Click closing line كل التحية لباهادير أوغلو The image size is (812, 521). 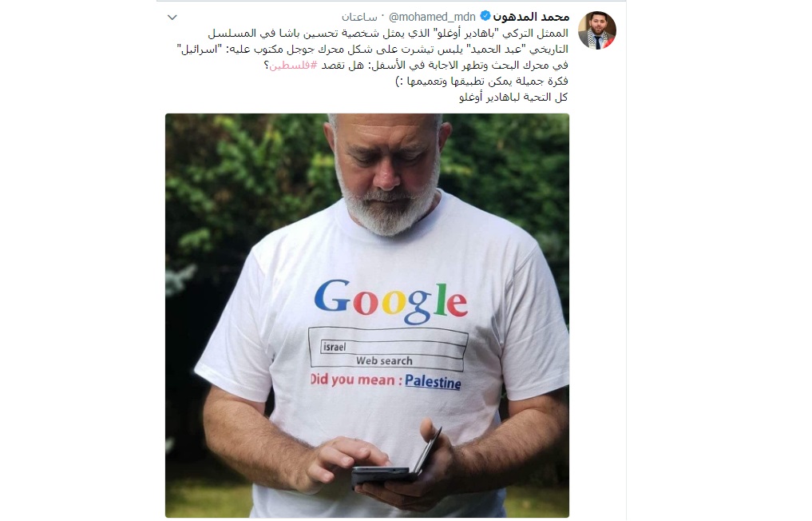point(513,97)
